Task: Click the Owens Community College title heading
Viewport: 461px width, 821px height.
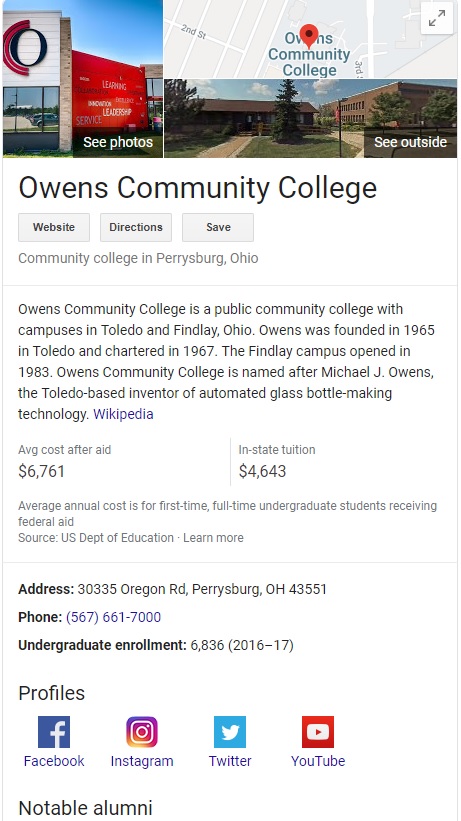Action: [197, 187]
